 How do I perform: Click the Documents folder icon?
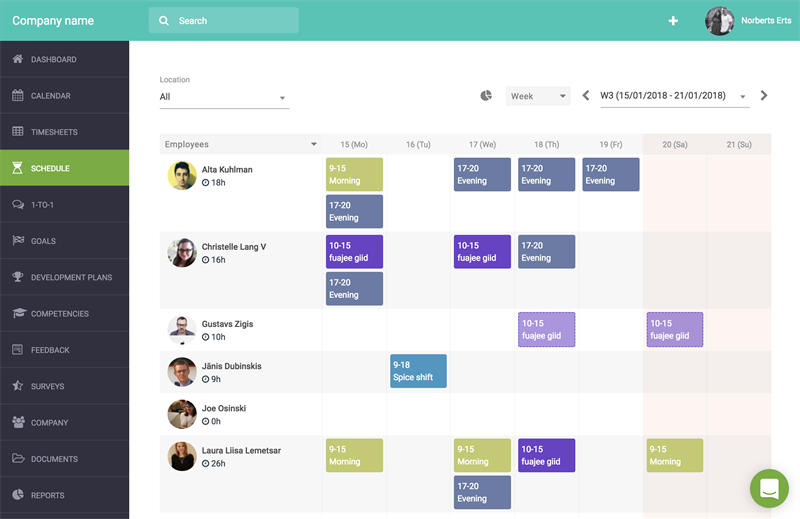(x=18, y=458)
